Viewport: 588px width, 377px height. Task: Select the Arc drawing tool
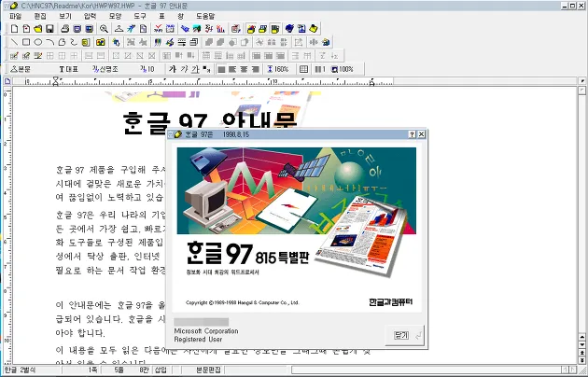coord(49,42)
